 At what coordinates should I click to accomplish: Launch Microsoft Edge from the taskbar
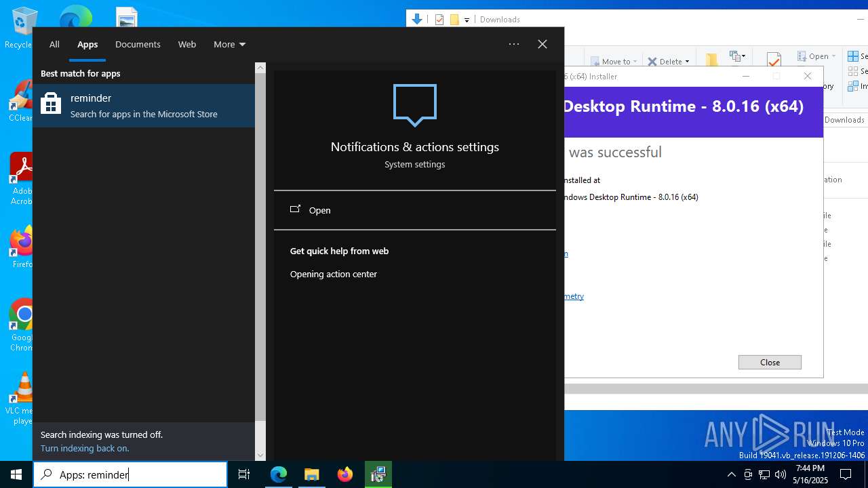(279, 474)
